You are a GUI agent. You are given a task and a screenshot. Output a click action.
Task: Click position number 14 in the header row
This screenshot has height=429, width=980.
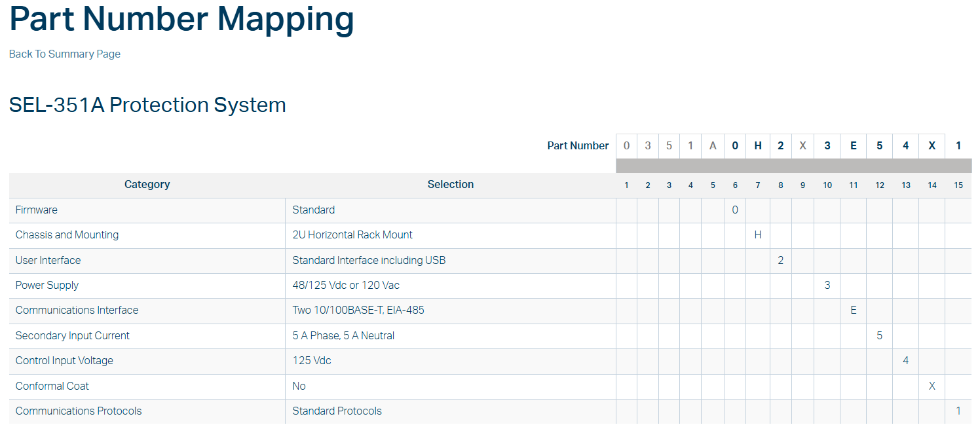click(x=932, y=185)
